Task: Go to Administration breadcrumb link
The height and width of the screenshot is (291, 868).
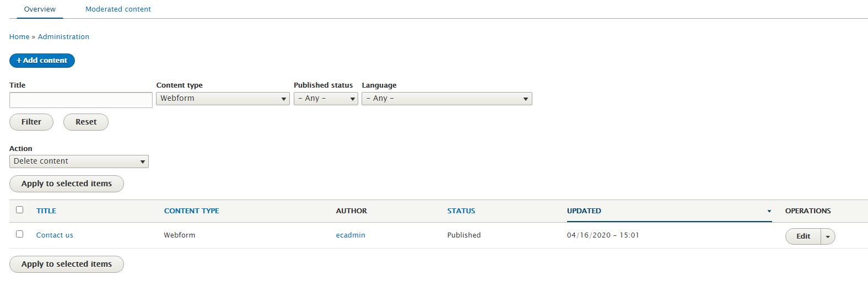Action: tap(63, 37)
